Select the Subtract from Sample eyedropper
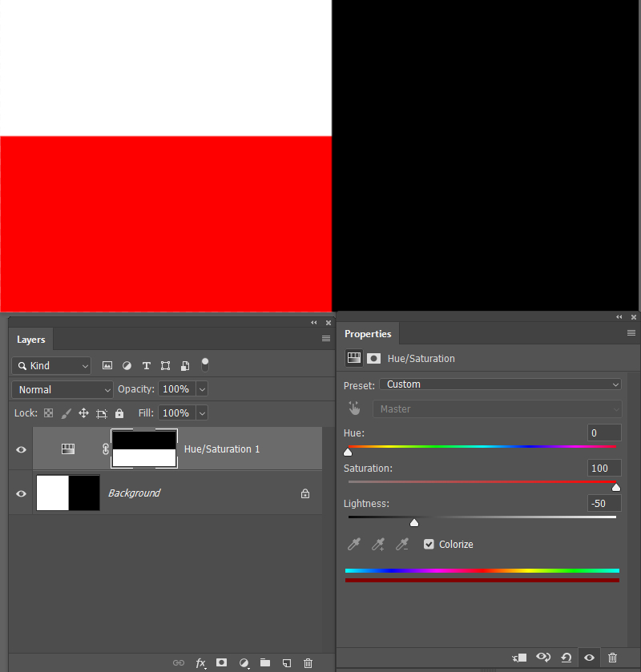Viewport: 641px width, 672px height. 402,545
